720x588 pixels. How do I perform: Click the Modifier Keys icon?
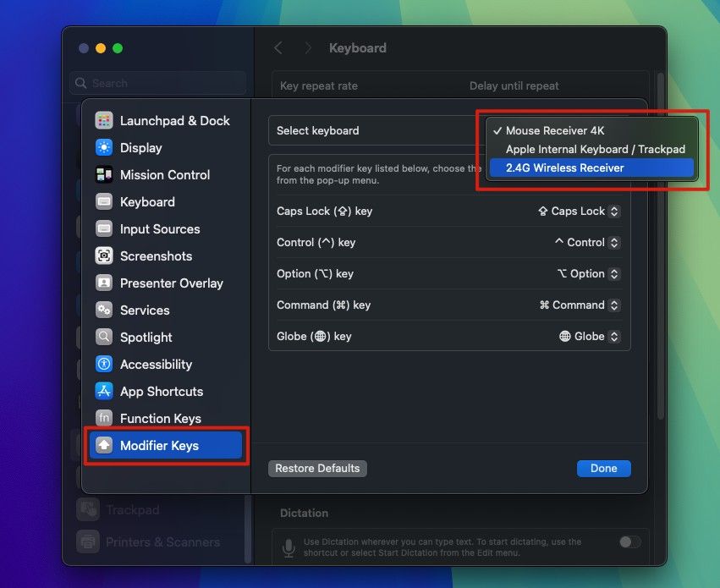coord(104,445)
